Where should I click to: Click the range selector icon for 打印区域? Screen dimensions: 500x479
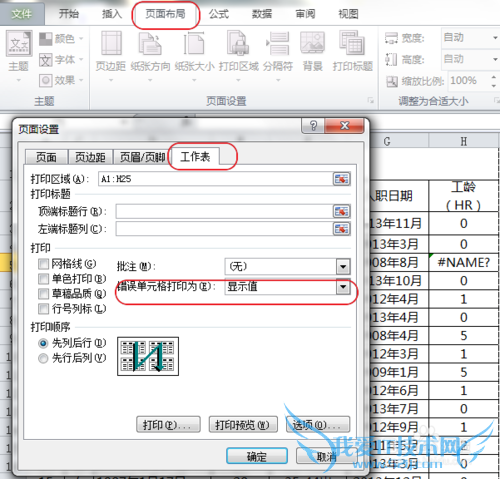pos(341,179)
